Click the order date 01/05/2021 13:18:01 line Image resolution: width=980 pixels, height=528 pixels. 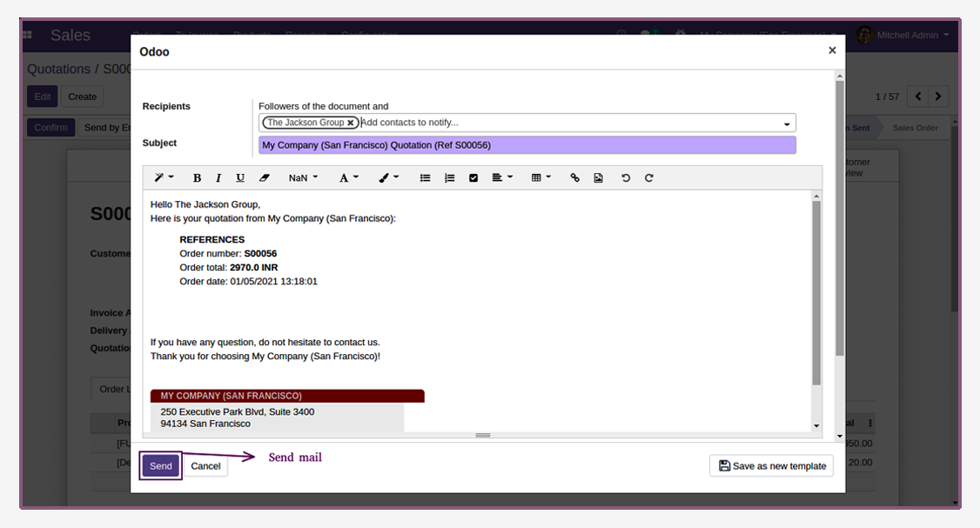coord(248,281)
